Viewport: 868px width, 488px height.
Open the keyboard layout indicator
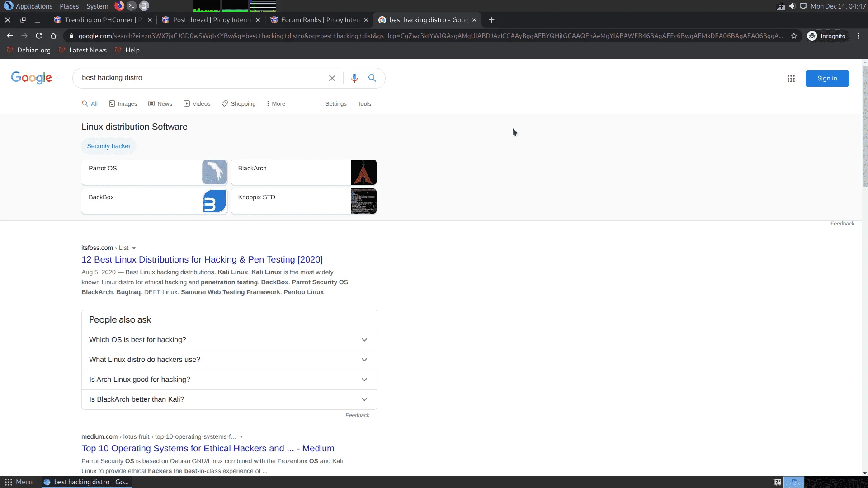(x=780, y=6)
